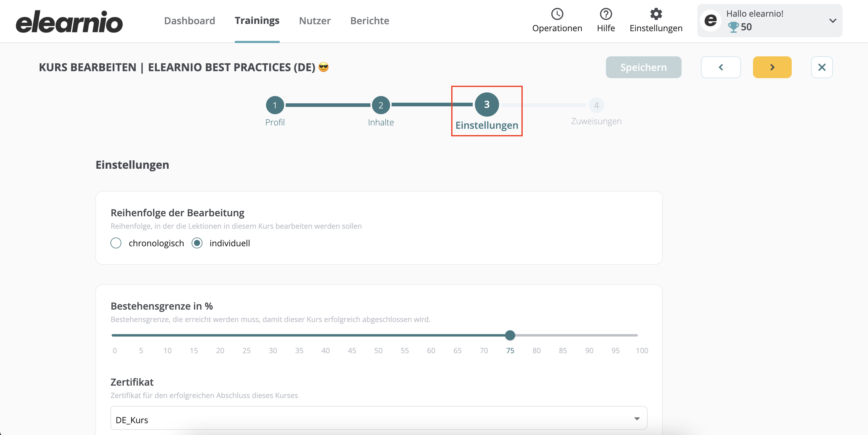Click the points value 50 in the header
This screenshot has height=435, width=868.
coord(746,27)
